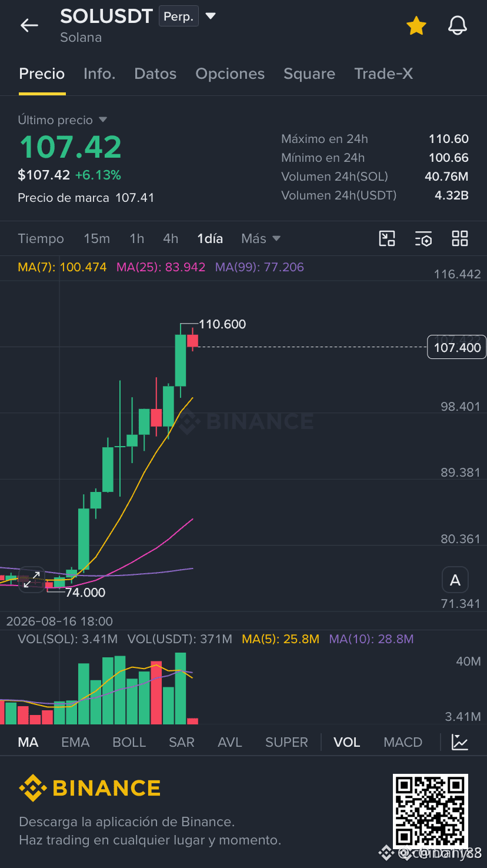Open the Datos tab
This screenshot has width=487, height=868.
tap(155, 74)
